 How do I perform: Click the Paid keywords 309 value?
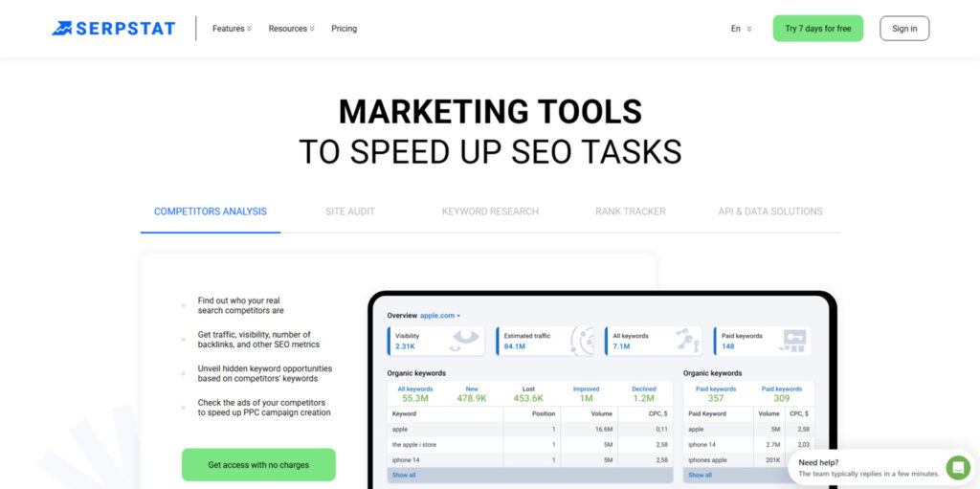point(781,398)
